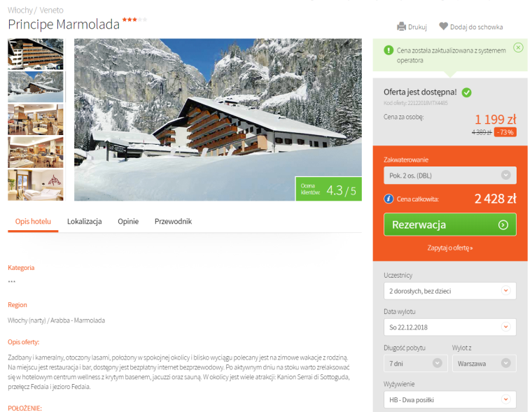
Task: Select the hotel bedroom thumbnail
Action: pyautogui.click(x=36, y=185)
